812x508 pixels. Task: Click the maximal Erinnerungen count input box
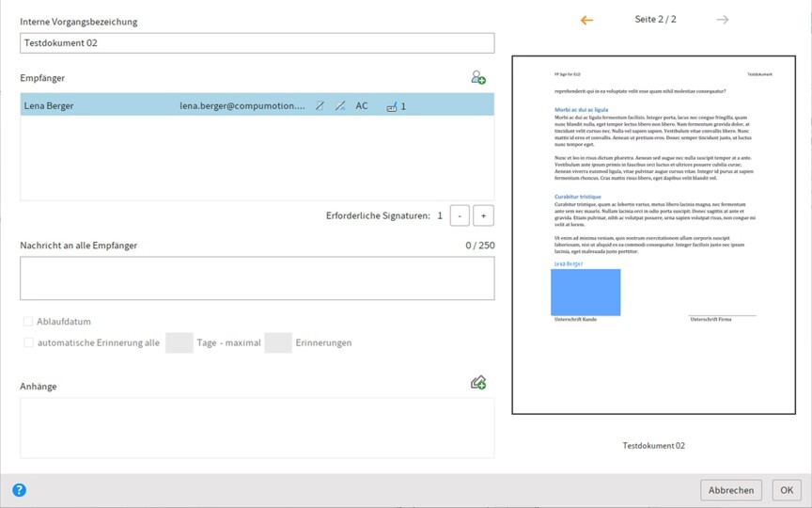click(x=278, y=342)
